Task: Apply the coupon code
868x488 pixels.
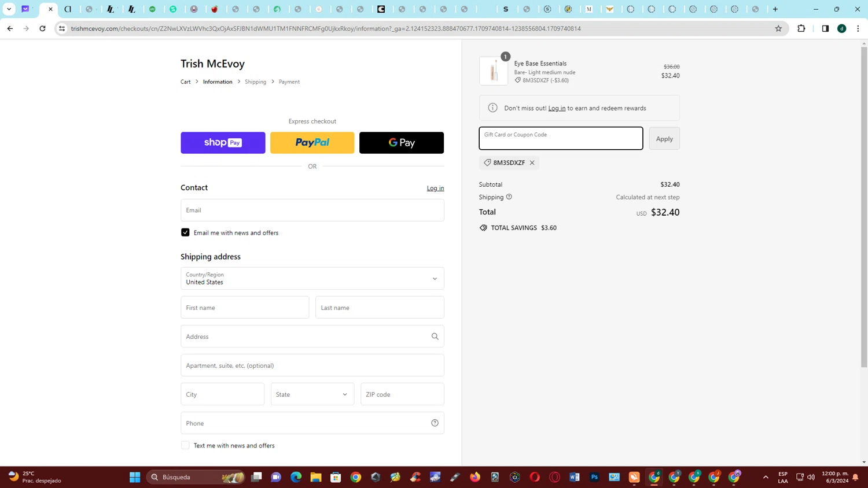Action: [664, 139]
